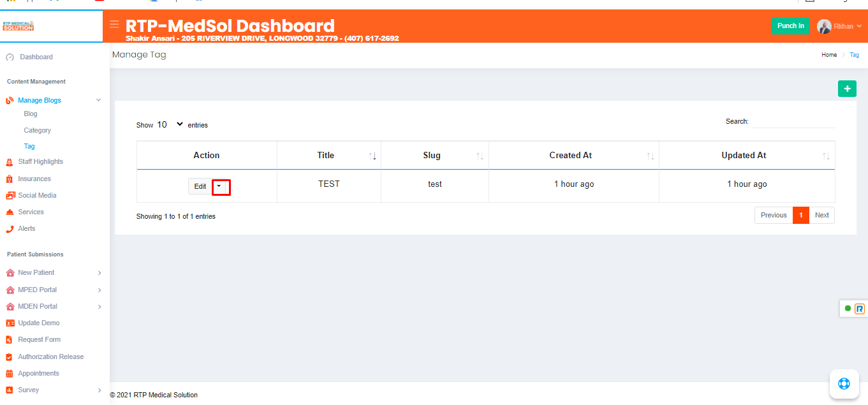Click the Tag breadcrumb link

pos(855,55)
